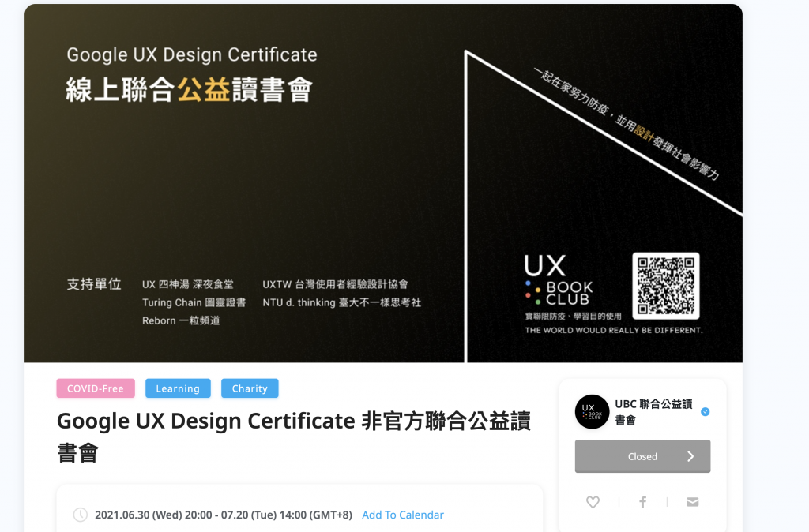
Task: Click the event date 2021.06.30 text
Action: [x=224, y=515]
